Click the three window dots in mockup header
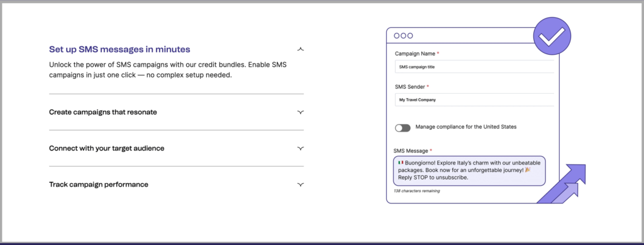This screenshot has height=245, width=644. (x=403, y=36)
